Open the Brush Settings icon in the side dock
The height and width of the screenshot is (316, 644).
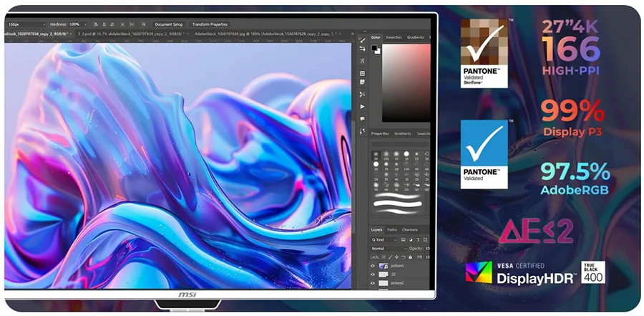click(362, 49)
